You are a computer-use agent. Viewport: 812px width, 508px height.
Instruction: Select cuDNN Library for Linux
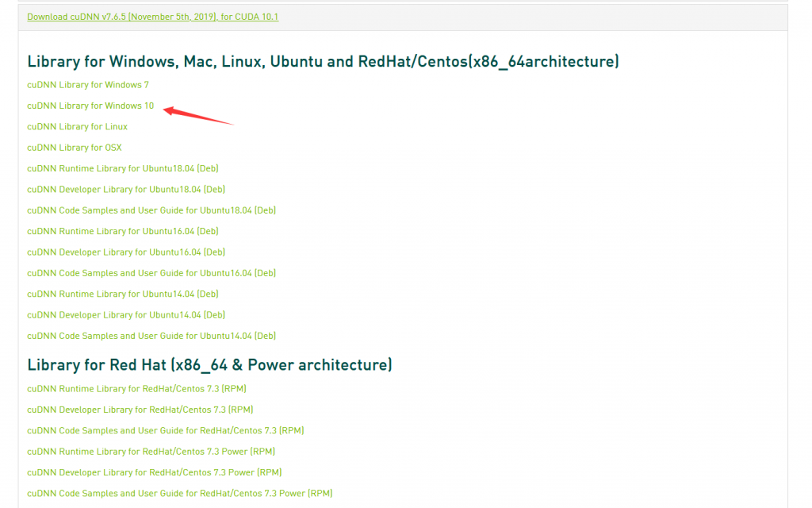77,126
